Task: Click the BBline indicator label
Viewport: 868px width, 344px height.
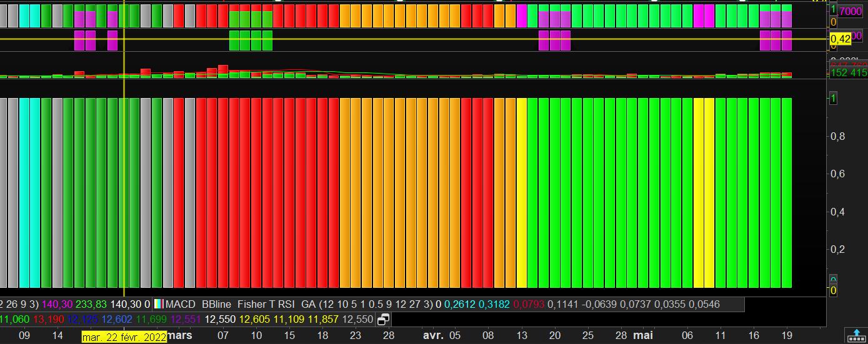Action: click(216, 305)
